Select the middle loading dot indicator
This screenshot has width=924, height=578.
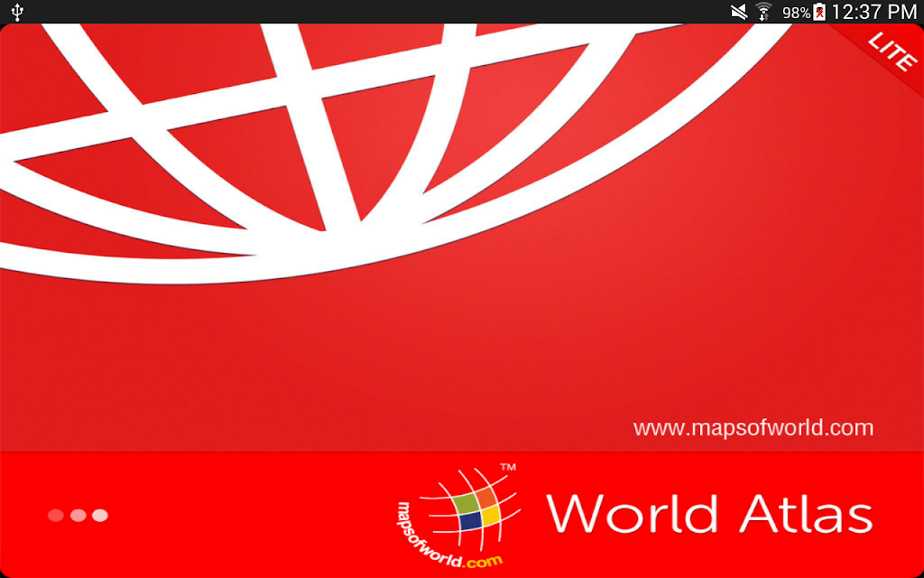79,516
